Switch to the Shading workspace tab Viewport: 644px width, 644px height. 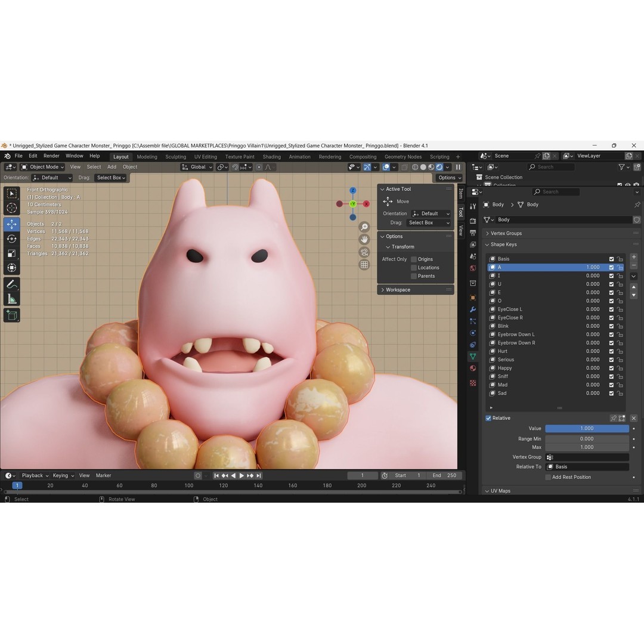pyautogui.click(x=271, y=157)
